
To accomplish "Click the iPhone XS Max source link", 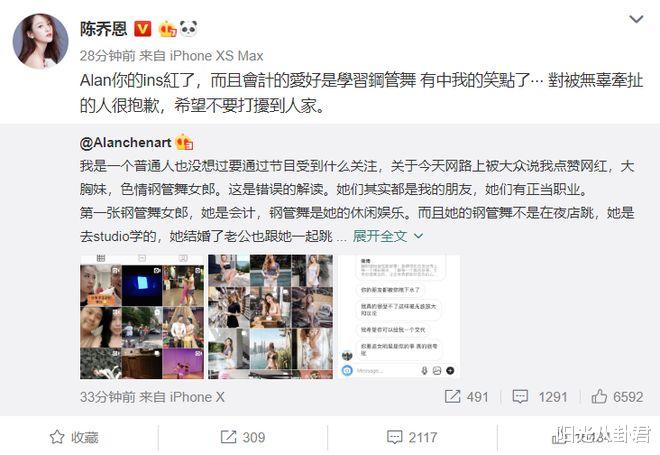I will tap(216, 56).
